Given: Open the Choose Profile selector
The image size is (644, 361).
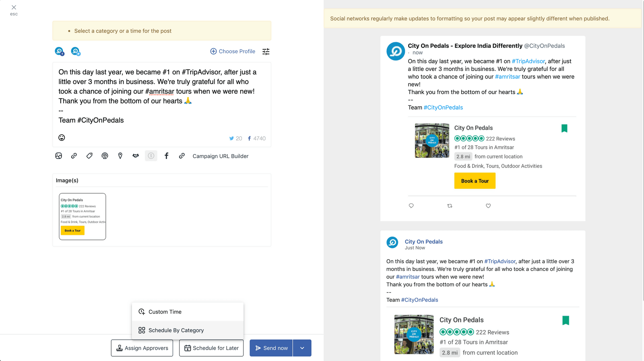Looking at the screenshot, I should (233, 52).
